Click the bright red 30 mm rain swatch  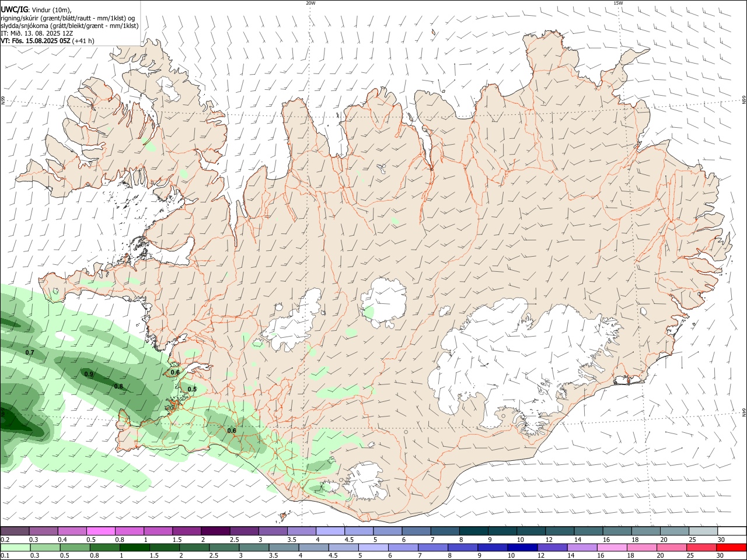click(x=732, y=548)
